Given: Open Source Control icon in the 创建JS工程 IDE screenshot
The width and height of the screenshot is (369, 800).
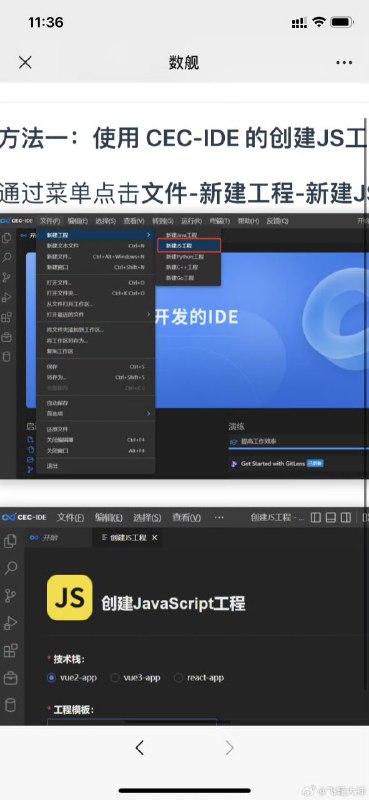Looking at the screenshot, I should pyautogui.click(x=10, y=595).
